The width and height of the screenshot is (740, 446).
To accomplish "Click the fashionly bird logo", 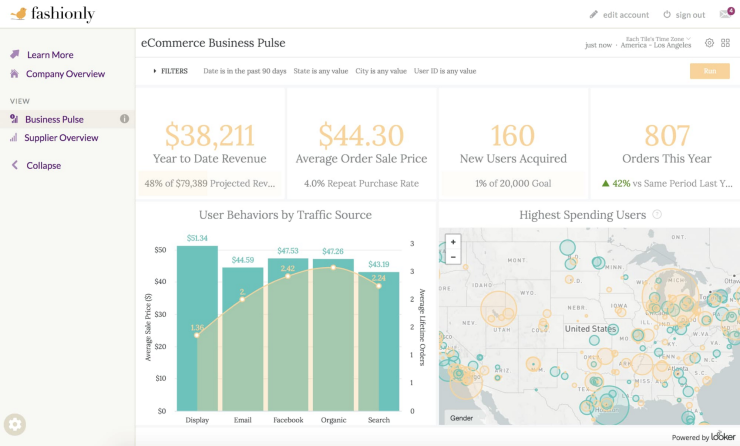I will click(x=19, y=14).
